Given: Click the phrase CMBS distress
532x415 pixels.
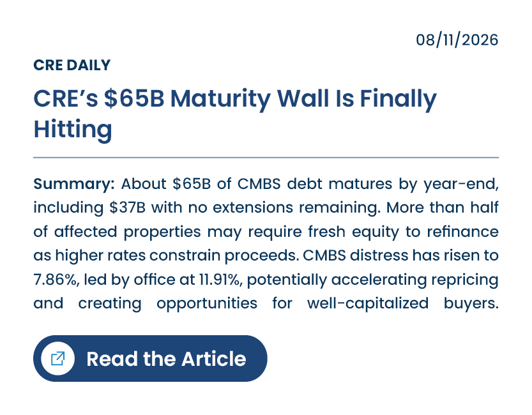Looking at the screenshot, I should tap(355, 255).
